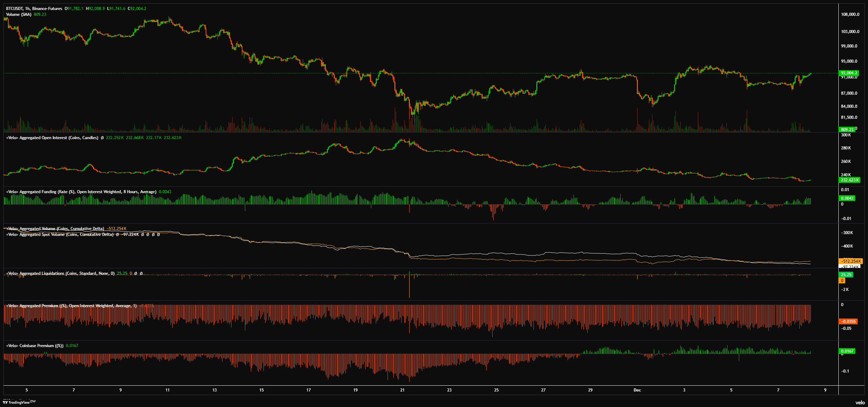Click the orange -512.254K delta value tag

point(850,261)
